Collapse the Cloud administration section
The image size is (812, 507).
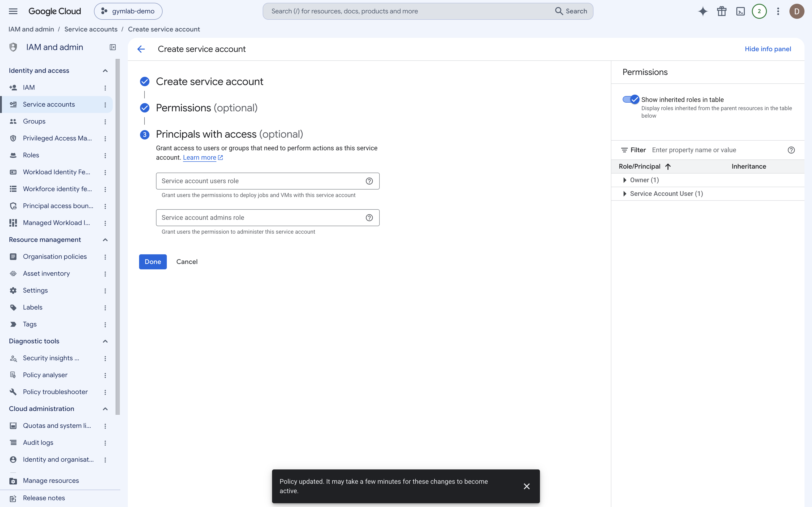pyautogui.click(x=105, y=409)
